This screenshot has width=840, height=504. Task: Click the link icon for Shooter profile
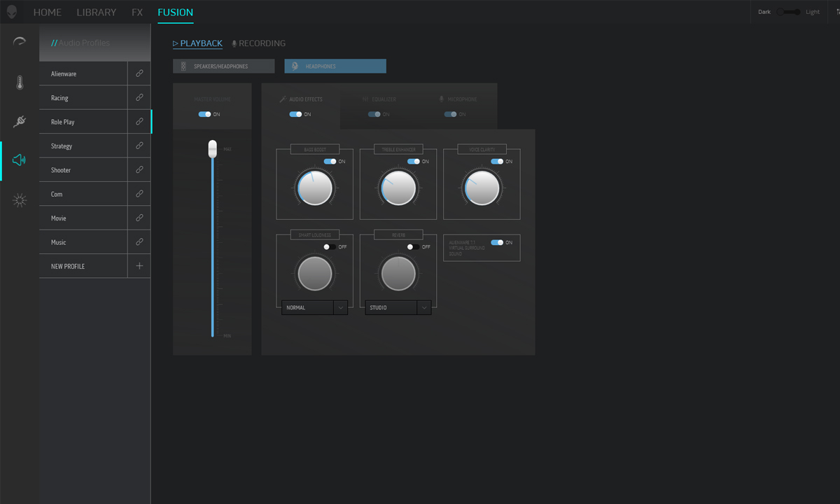139,170
